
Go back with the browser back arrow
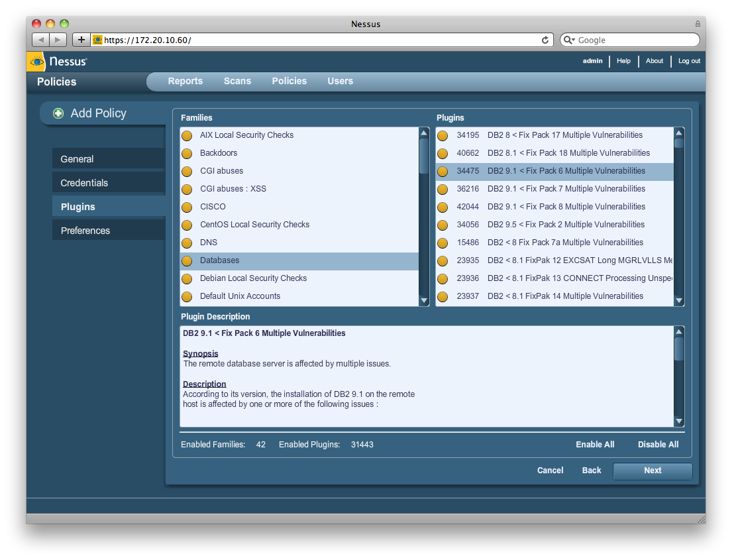pyautogui.click(x=40, y=40)
